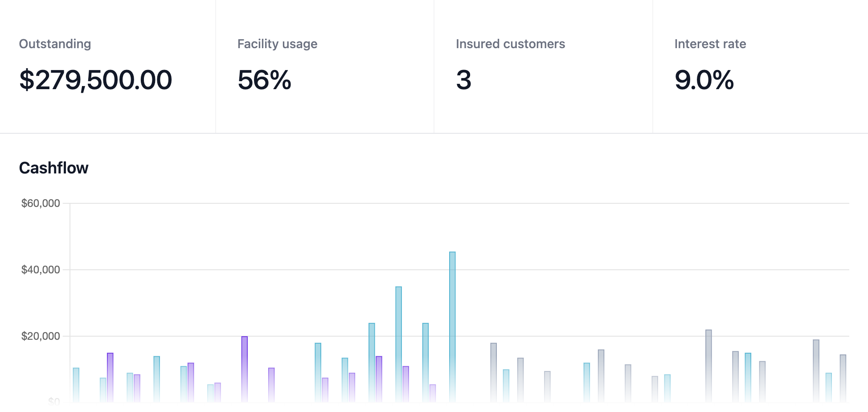The height and width of the screenshot is (412, 868).
Task: Click the $20,000 y-axis label
Action: [x=41, y=336]
